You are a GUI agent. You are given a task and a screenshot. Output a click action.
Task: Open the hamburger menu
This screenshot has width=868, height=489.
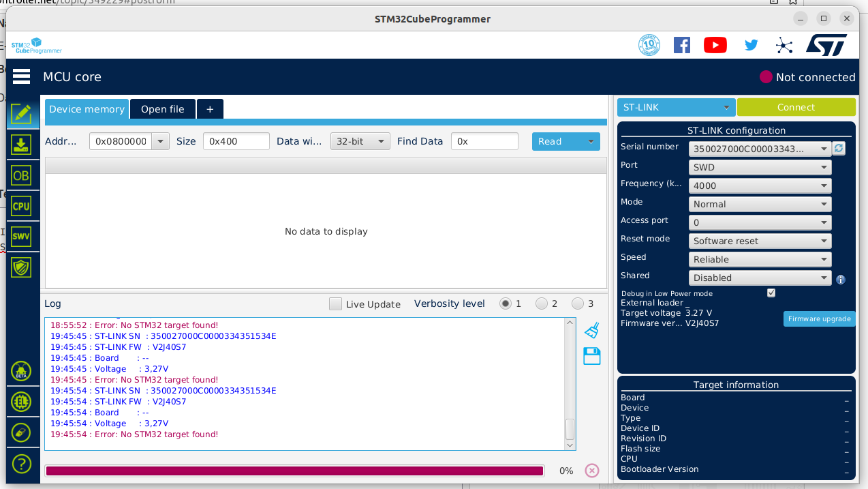[x=22, y=76]
